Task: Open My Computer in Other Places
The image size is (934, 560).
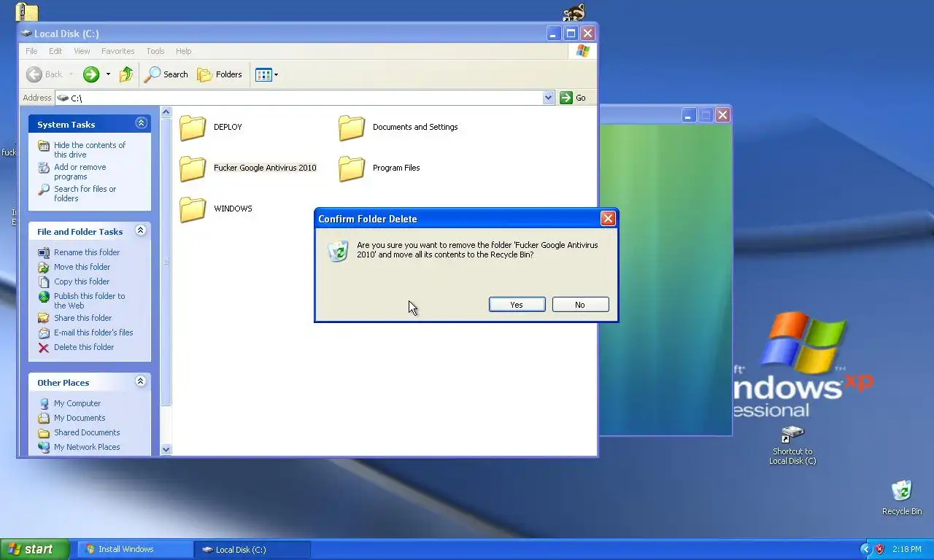Action: point(77,403)
